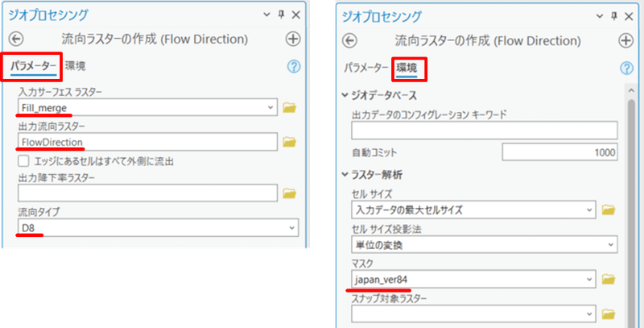The height and width of the screenshot is (328, 644).
Task: Browse folder for 入力サーフェス ラスター
Action: pyautogui.click(x=290, y=108)
